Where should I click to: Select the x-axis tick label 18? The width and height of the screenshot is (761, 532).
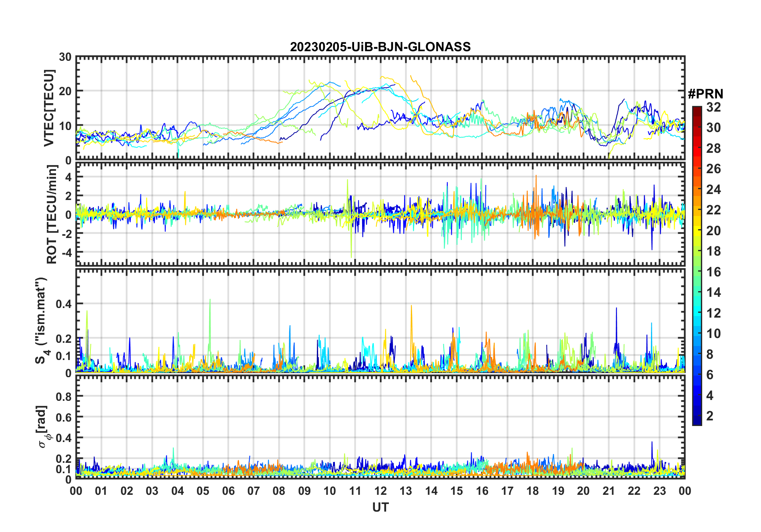tap(533, 491)
